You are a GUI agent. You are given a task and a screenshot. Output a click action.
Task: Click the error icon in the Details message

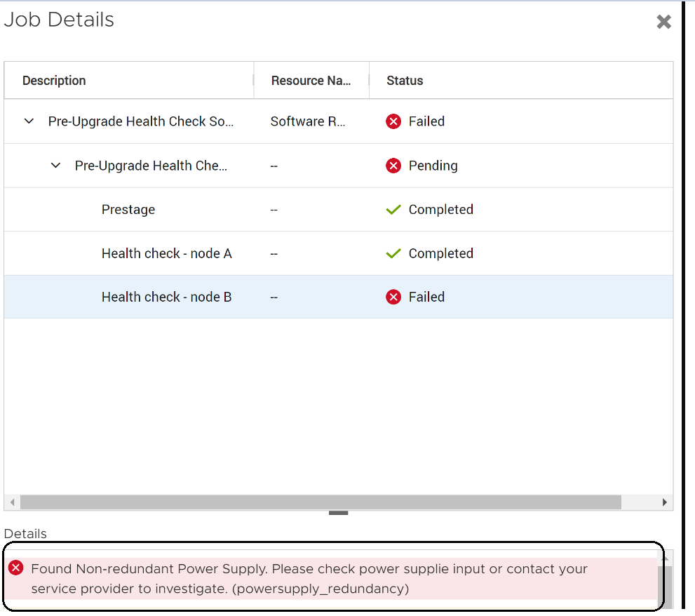[x=15, y=568]
